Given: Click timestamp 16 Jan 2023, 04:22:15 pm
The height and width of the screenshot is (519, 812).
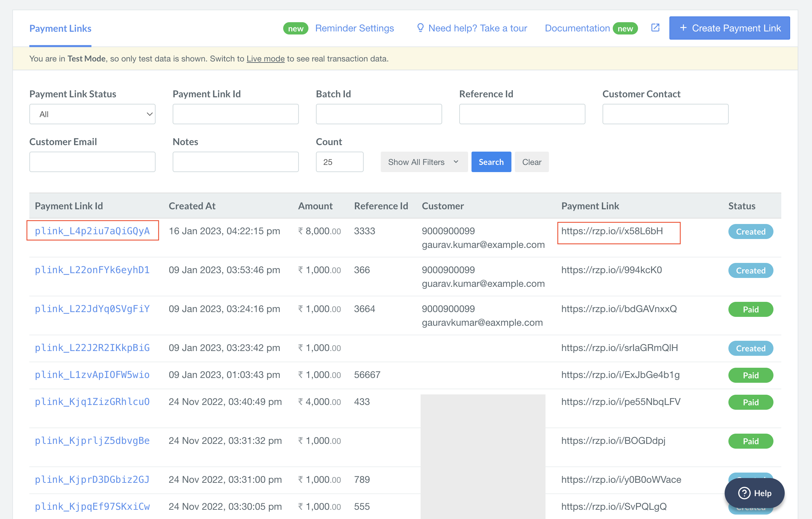Looking at the screenshot, I should [x=224, y=231].
